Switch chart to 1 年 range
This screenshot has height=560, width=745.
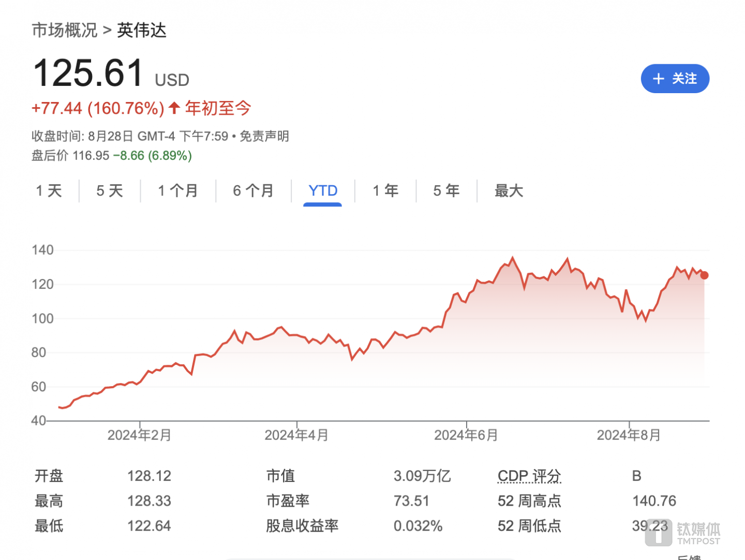(x=385, y=191)
